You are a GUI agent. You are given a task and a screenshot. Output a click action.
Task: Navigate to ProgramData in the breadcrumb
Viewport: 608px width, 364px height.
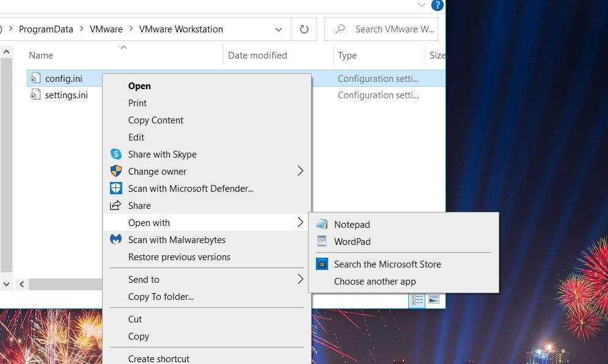46,29
